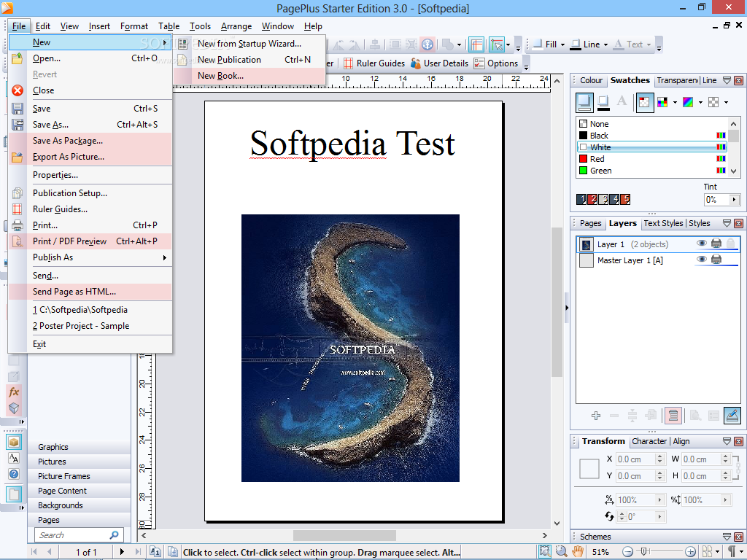This screenshot has width=747, height=560.
Task: Select the Green swatch
Action: pos(651,171)
